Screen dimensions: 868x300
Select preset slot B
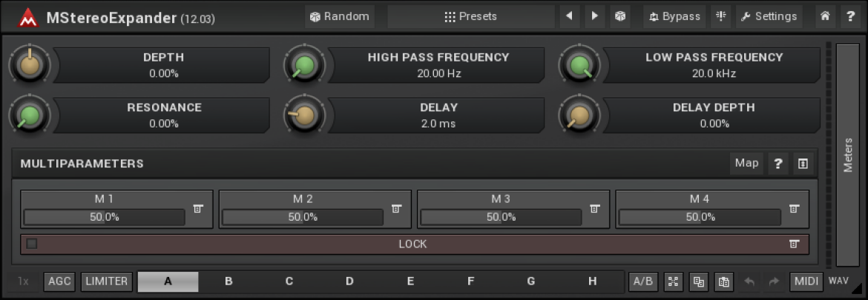[228, 281]
